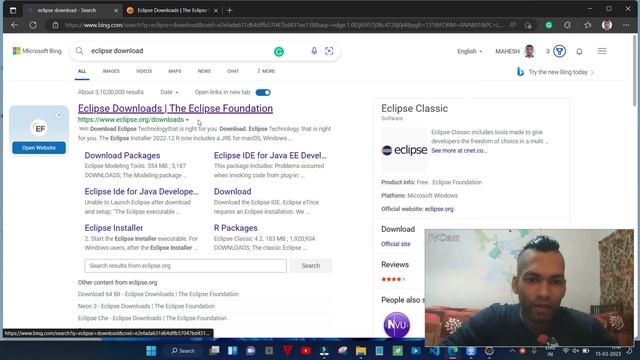Screen dimensions: 640x360
Task: Reload the page with refresh icon
Action: 33,25
